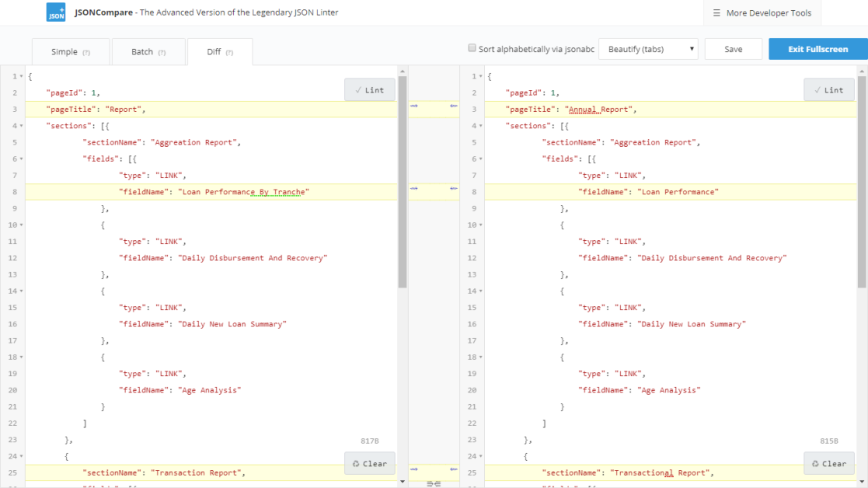Image resolution: width=868 pixels, height=488 pixels.
Task: Enable Sort alphabetically via jsonabc
Action: (472, 48)
